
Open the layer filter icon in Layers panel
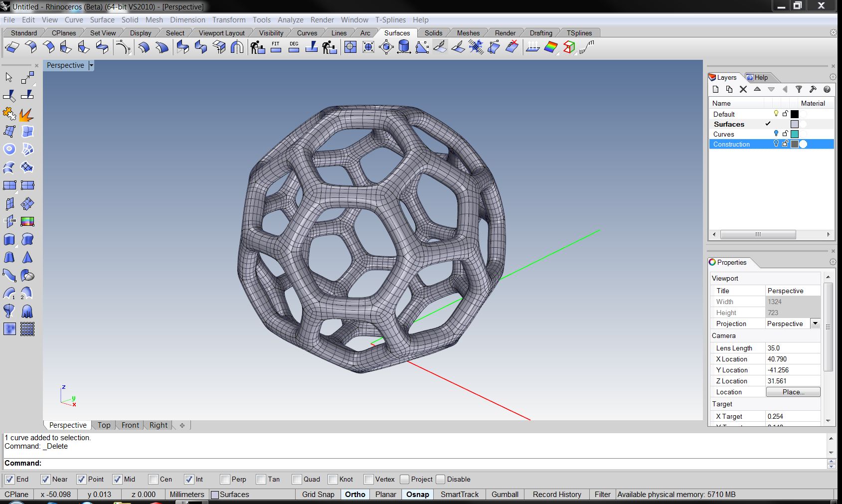point(799,89)
